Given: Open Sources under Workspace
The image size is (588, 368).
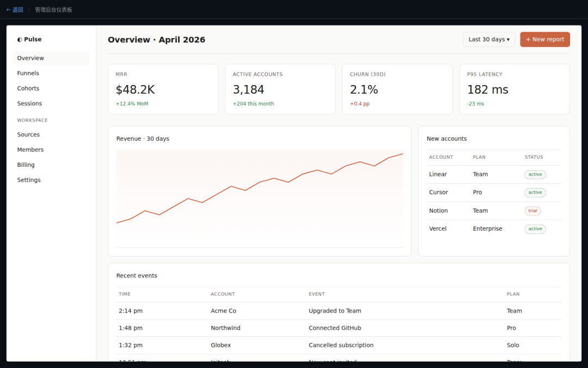Looking at the screenshot, I should point(51,135).
